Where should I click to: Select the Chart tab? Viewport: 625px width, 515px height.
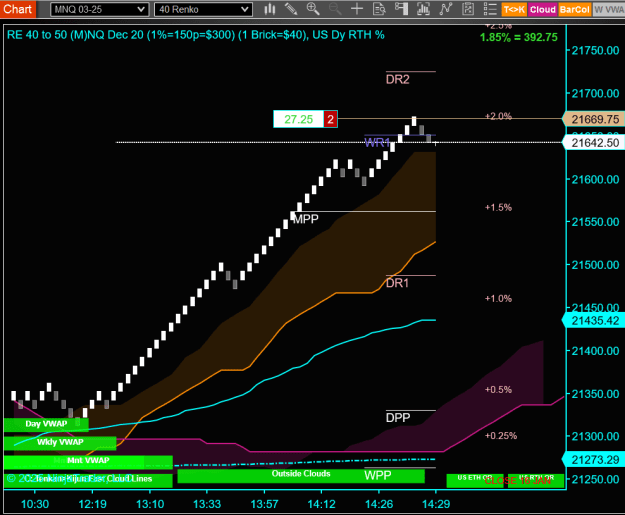18,9
